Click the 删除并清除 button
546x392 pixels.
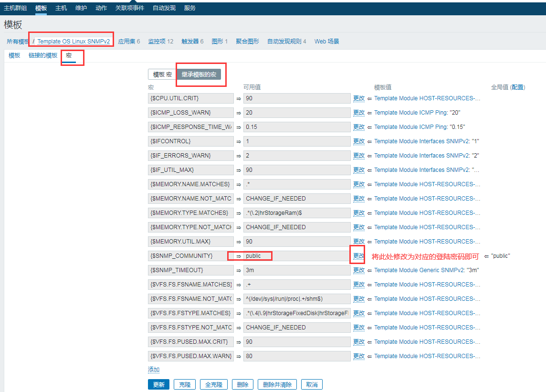(277, 384)
